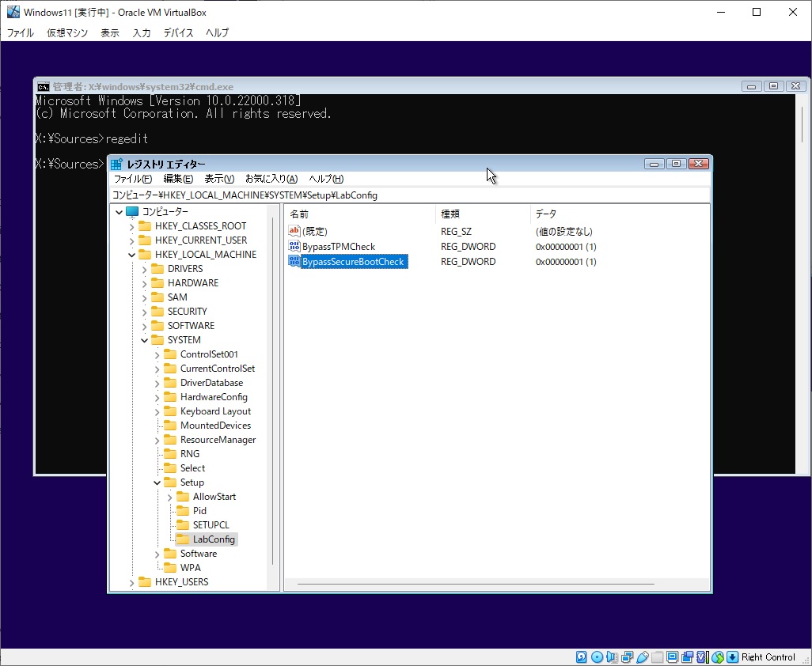The width and height of the screenshot is (812, 666).
Task: Select the BypassTPMCheck value name
Action: [339, 246]
